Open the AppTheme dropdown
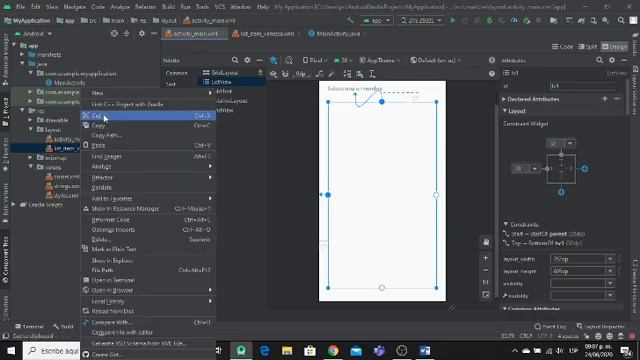This screenshot has height=360, width=640. [x=379, y=60]
